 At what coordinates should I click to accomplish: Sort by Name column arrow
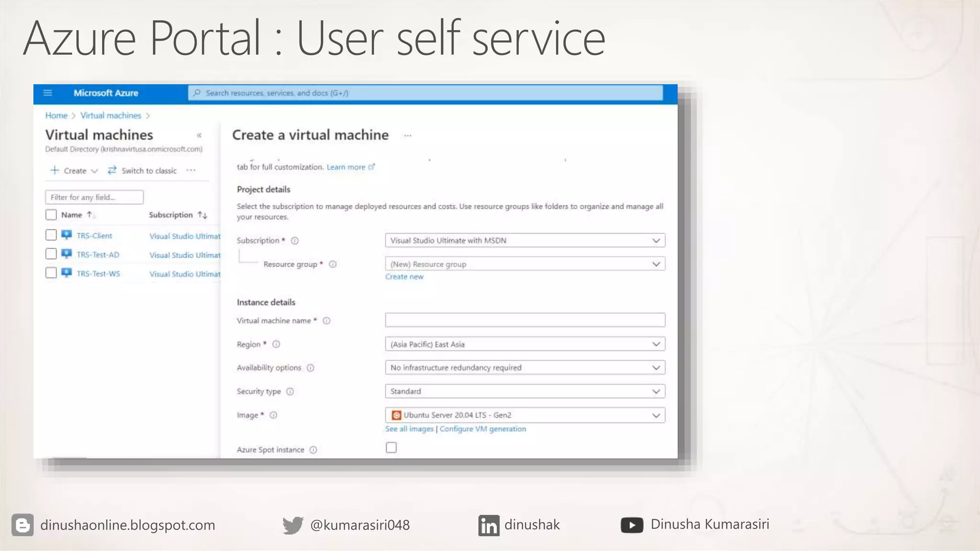pos(89,215)
